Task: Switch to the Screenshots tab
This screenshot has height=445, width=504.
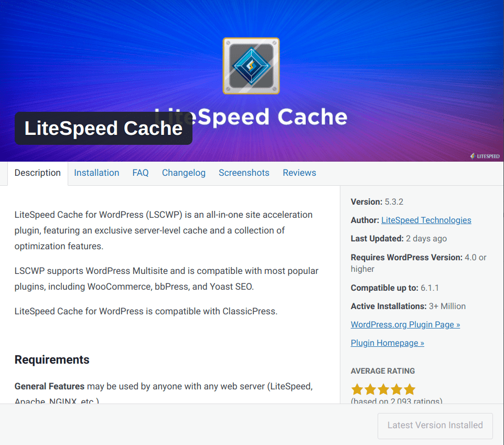Action: click(244, 172)
